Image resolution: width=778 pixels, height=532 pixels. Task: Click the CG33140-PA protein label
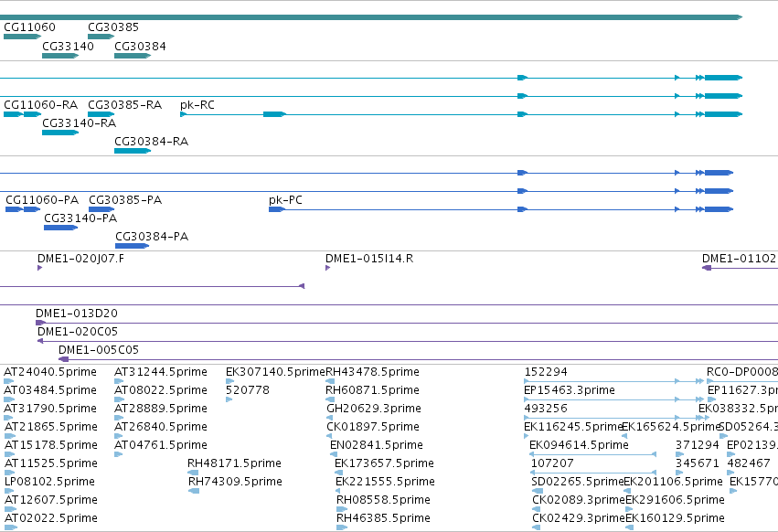pos(80,218)
